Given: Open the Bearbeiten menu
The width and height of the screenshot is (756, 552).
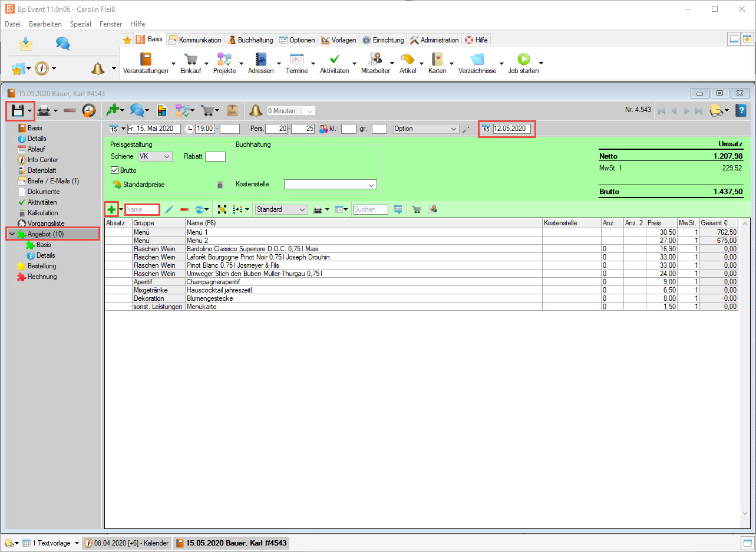Looking at the screenshot, I should (x=45, y=24).
